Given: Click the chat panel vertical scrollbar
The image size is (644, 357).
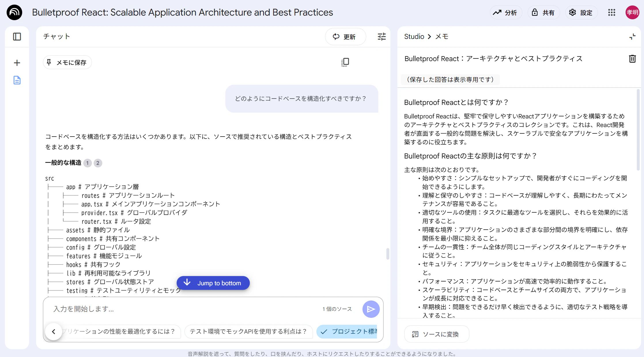Looking at the screenshot, I should click(388, 254).
